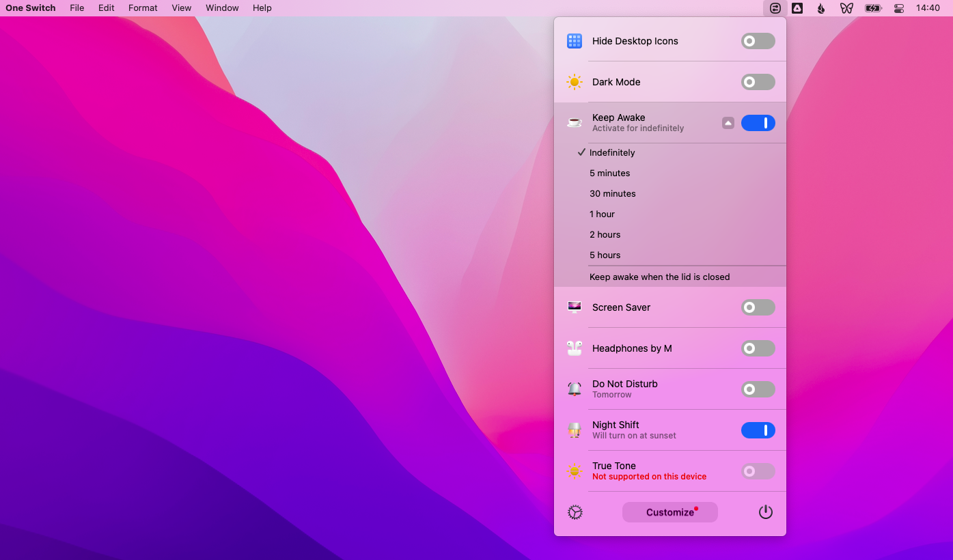Open preferences via the gear icon
The height and width of the screenshot is (560, 953).
[575, 512]
